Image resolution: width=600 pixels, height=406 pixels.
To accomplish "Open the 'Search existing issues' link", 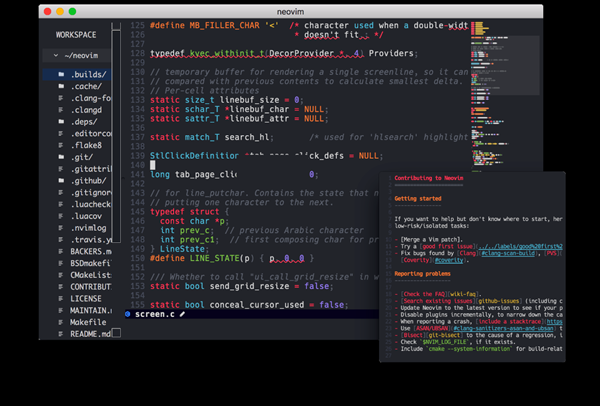I will (437, 301).
